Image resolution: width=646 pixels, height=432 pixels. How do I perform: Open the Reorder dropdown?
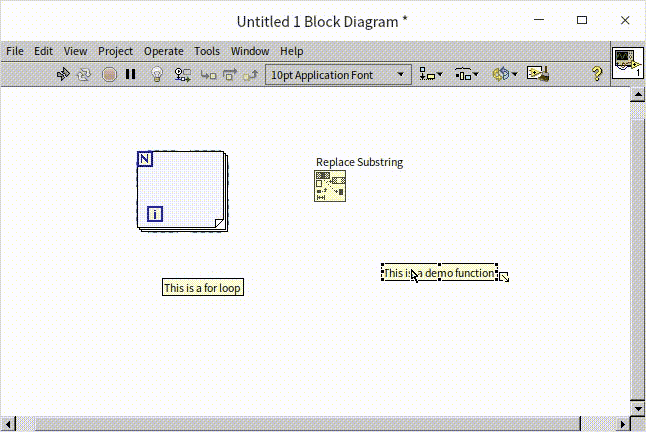click(x=504, y=74)
